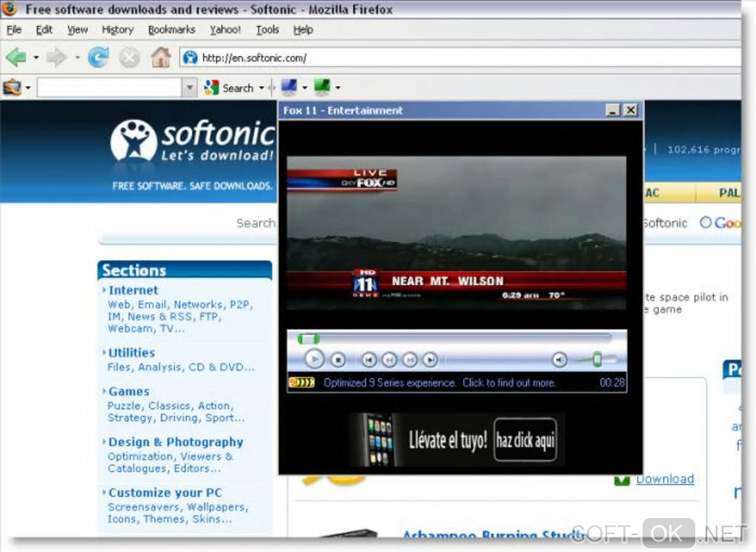Viewport: 756px width, 552px height.
Task: Open the blue monitor icon dropdown arrow
Action: click(304, 87)
